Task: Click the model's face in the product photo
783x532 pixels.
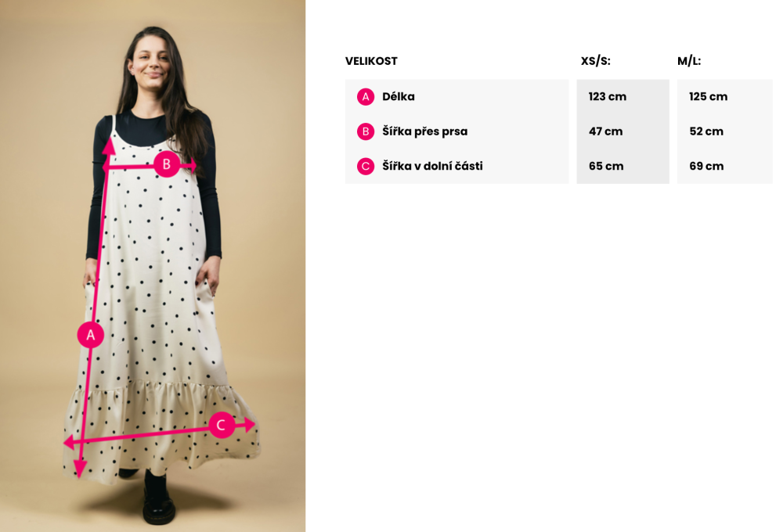Action: point(151,63)
